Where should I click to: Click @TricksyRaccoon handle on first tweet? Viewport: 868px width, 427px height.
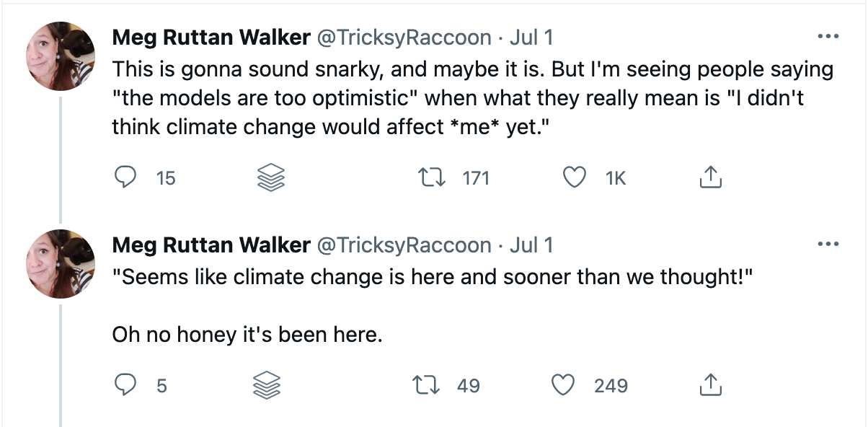(x=404, y=38)
